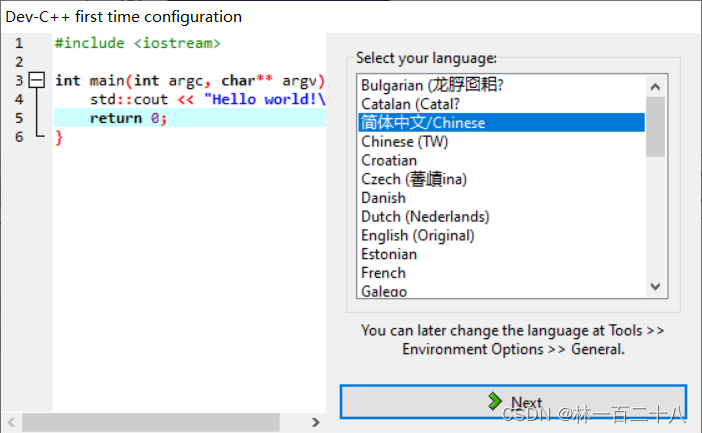Select Chinese (TW) language

(x=501, y=141)
